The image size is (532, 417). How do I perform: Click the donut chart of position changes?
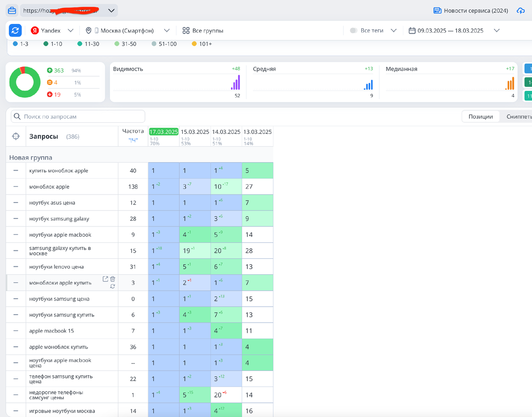pos(25,82)
